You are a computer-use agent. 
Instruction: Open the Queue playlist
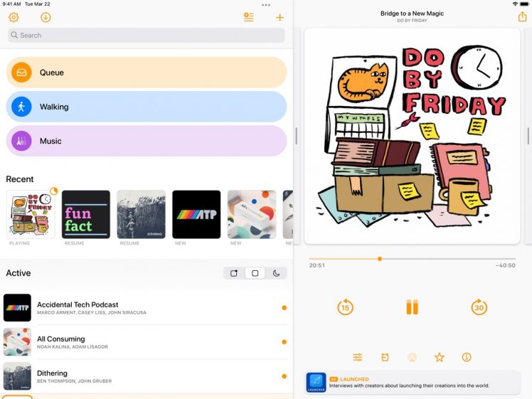[x=147, y=73]
